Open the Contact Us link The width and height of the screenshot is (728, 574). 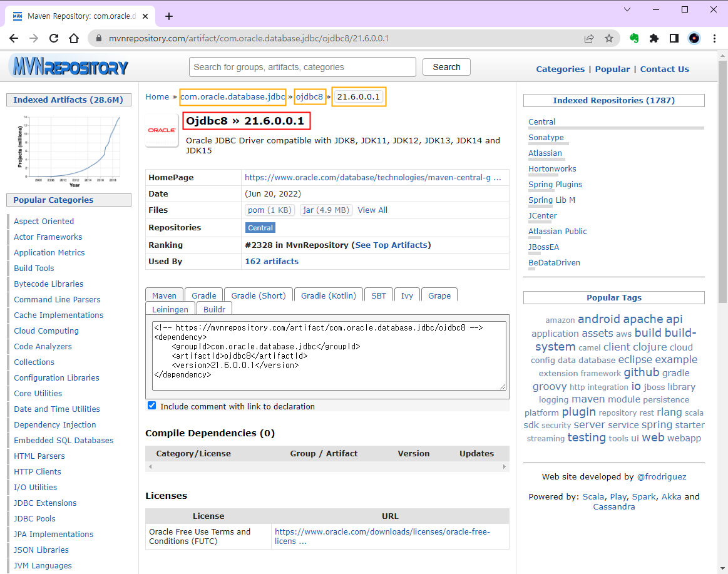click(664, 69)
